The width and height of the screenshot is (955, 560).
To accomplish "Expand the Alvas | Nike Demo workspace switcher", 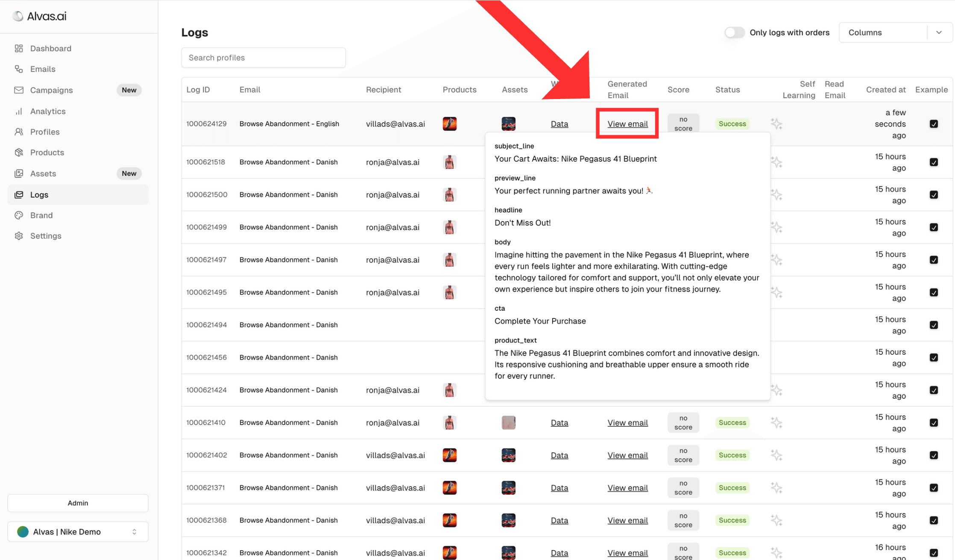I will (x=78, y=532).
